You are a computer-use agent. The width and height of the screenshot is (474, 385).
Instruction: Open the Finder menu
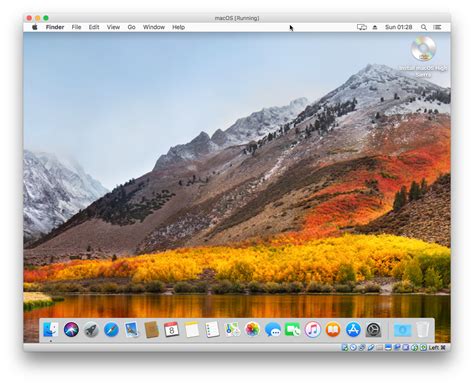pyautogui.click(x=55, y=27)
